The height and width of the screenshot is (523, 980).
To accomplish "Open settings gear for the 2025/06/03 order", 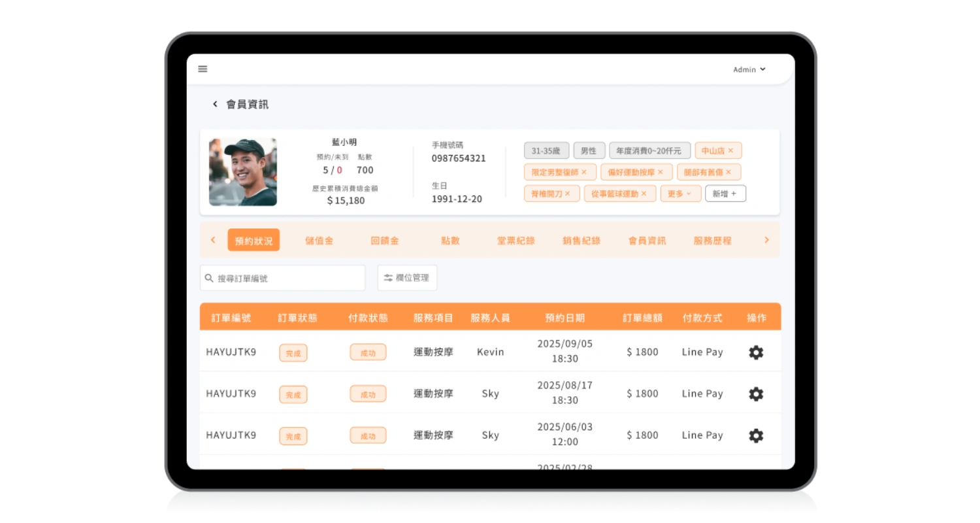I will [756, 435].
